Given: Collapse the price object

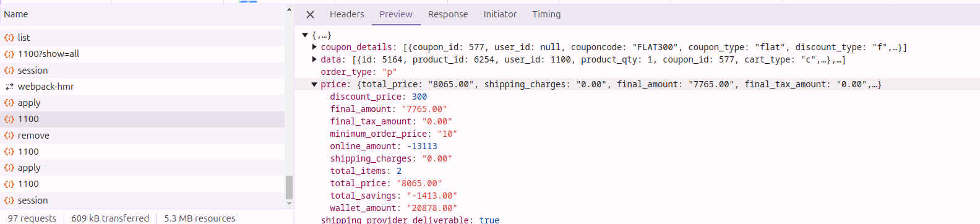Looking at the screenshot, I should coord(314,84).
